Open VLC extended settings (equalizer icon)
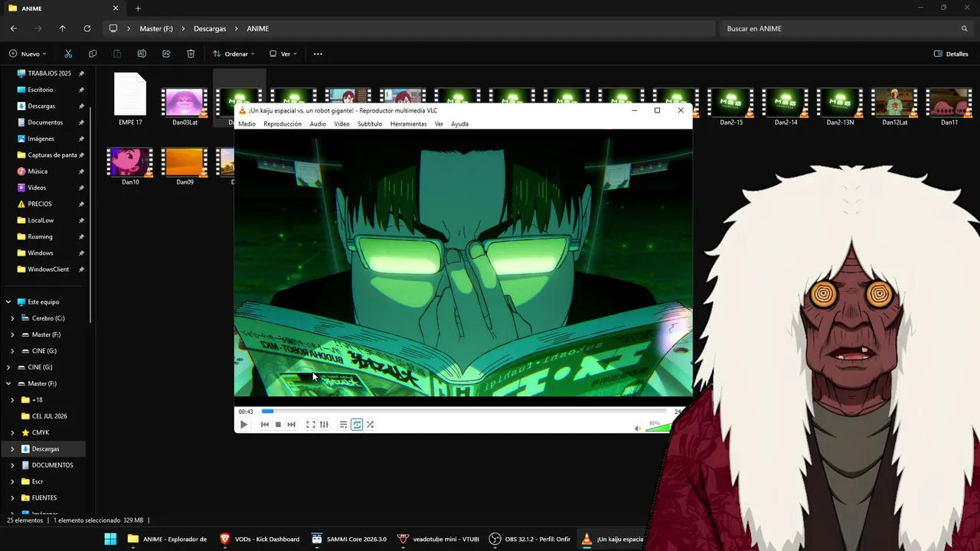 324,425
